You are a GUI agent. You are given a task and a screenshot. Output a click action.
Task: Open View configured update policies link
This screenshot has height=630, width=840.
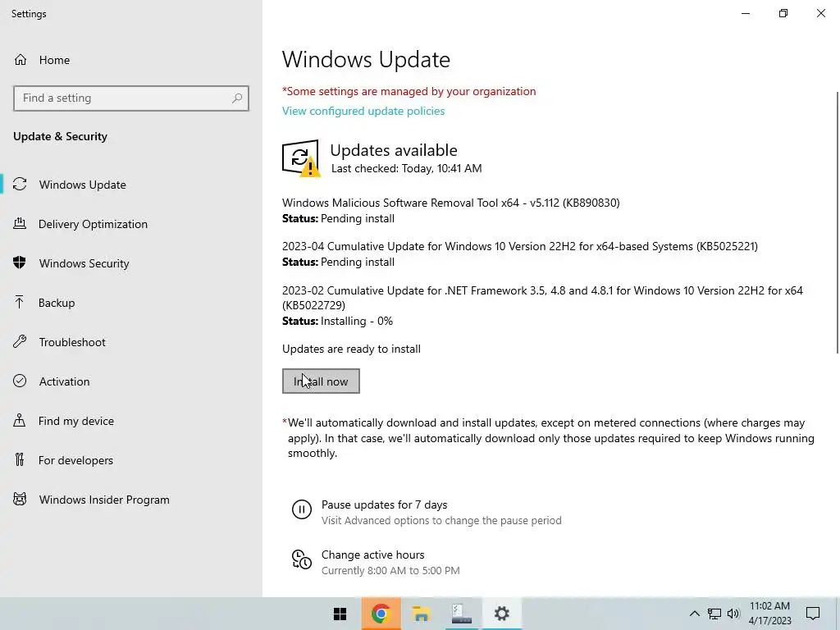[x=363, y=111]
